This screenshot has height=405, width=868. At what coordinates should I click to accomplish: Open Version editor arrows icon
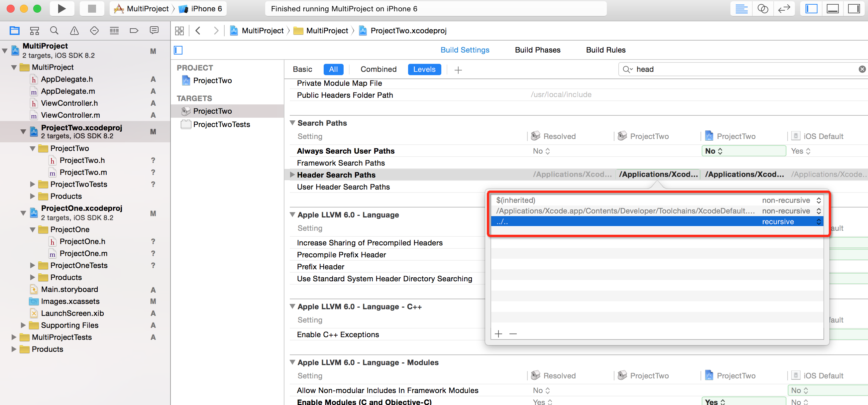(x=784, y=9)
